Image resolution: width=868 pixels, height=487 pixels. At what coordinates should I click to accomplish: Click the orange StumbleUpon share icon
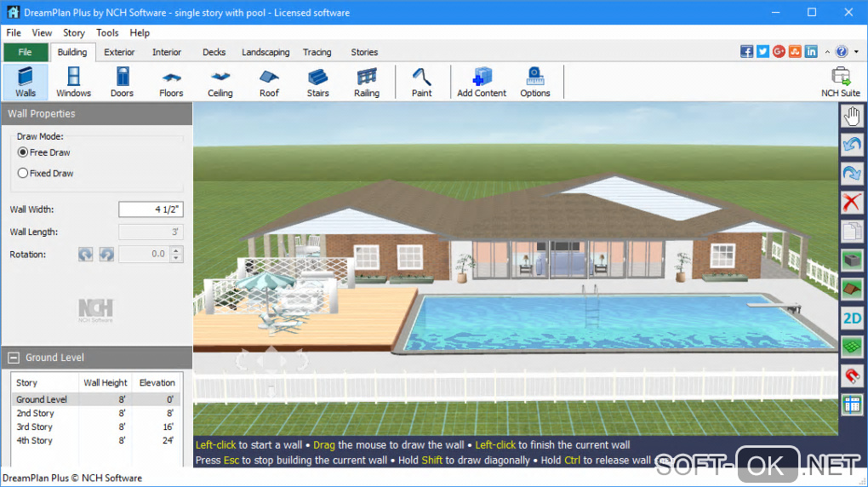(795, 52)
